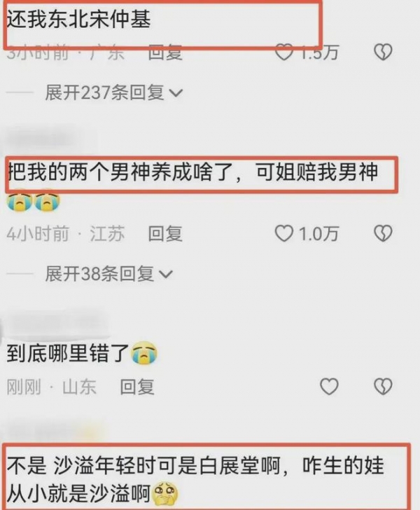The height and width of the screenshot is (510, 420).
Task: Dislike the 山东 comment via broken heart
Action: pos(384,387)
